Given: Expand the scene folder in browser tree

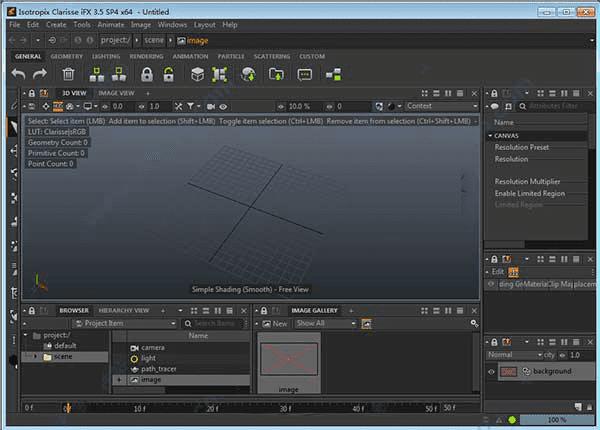Looking at the screenshot, I should (35, 357).
